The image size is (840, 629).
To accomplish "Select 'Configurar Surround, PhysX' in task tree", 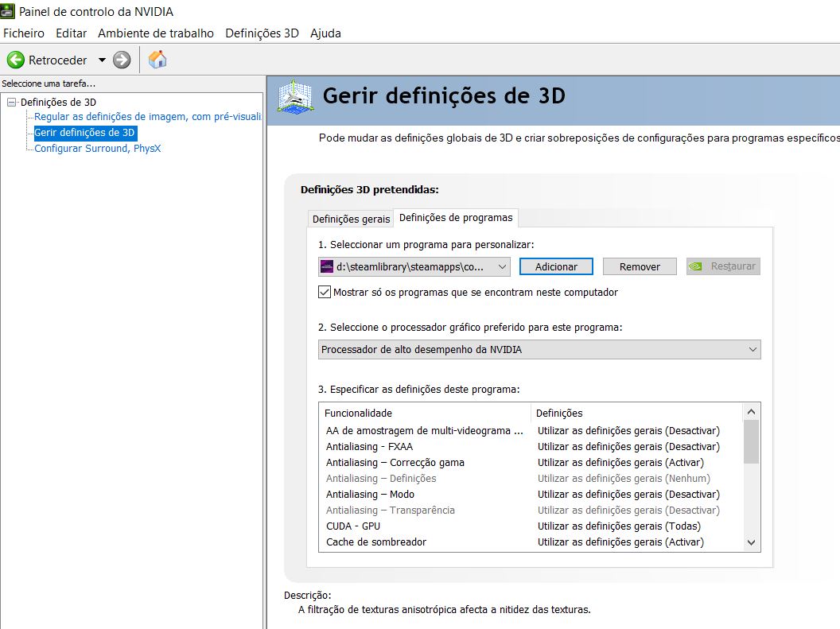I will [97, 149].
